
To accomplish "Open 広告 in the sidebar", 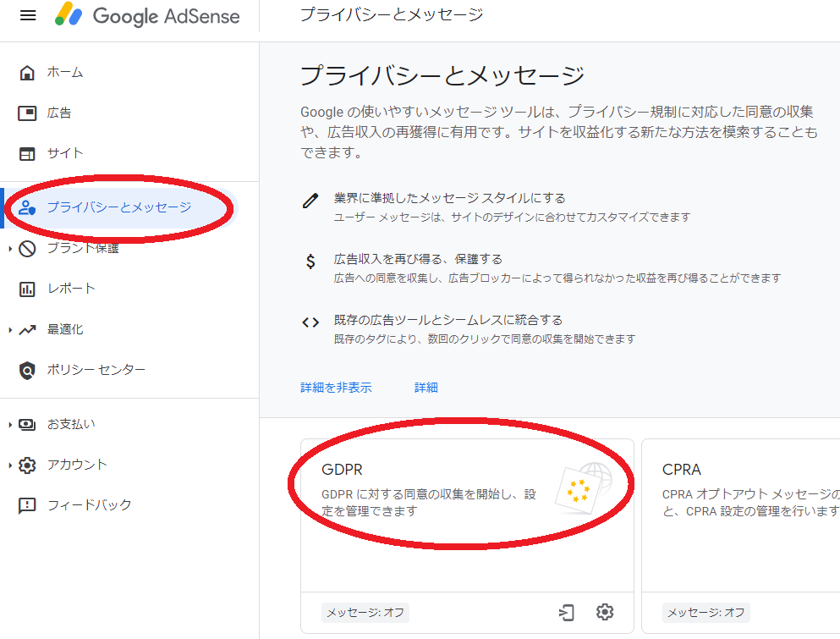I will [59, 113].
